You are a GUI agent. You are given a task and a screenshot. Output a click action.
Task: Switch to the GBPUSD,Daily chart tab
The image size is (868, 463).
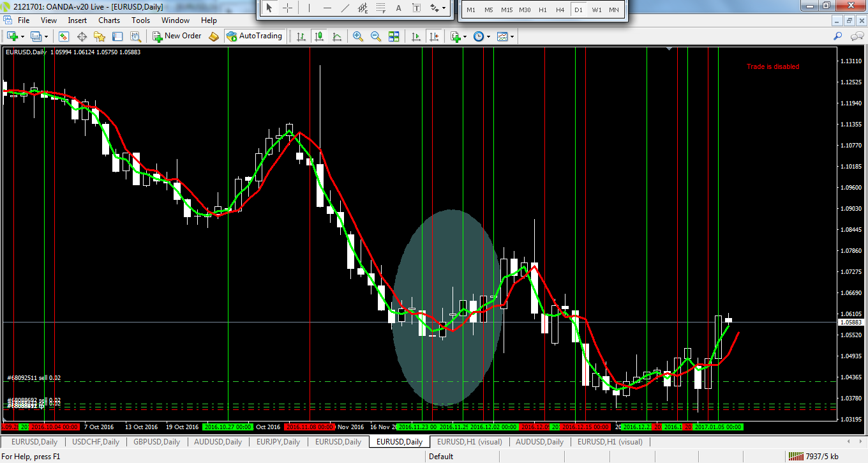(x=156, y=442)
